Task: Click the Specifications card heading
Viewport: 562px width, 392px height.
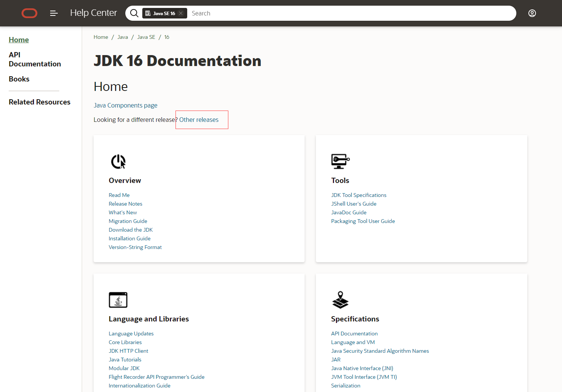Action: 355,319
